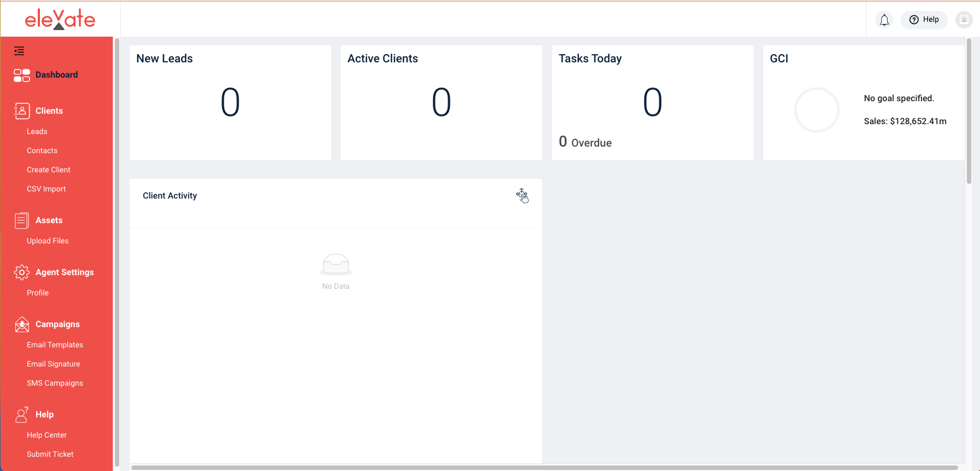Click the Agent Settings gear icon
Viewport: 980px width, 471px height.
click(x=22, y=272)
